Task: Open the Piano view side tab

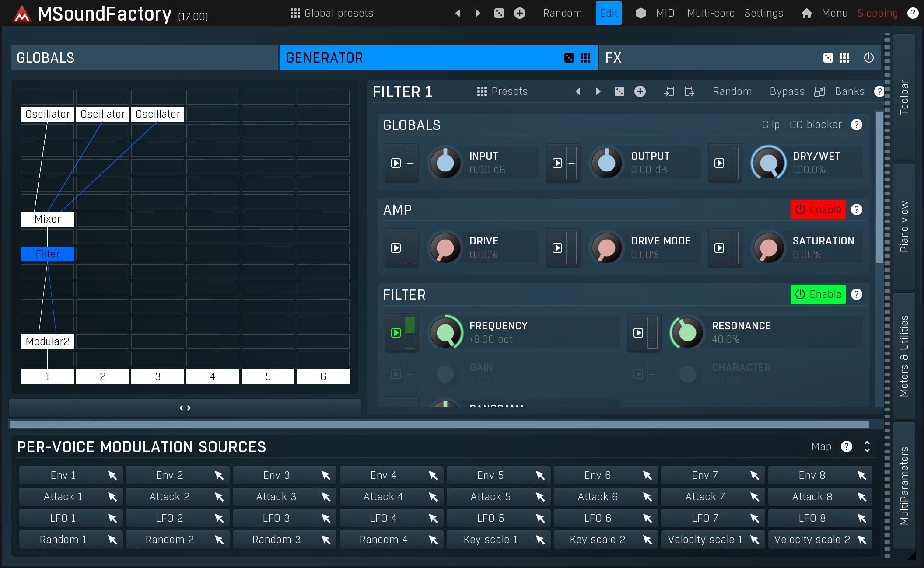Action: click(x=904, y=227)
